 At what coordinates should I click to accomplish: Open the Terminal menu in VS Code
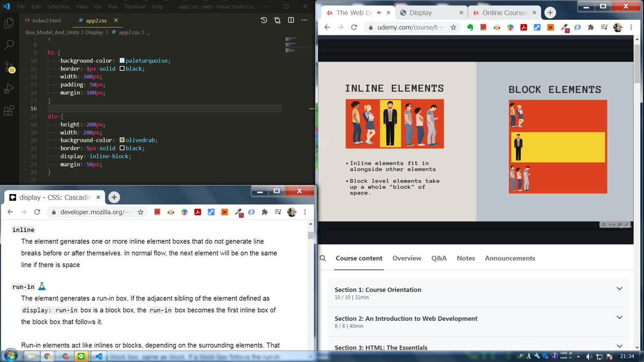135,6
